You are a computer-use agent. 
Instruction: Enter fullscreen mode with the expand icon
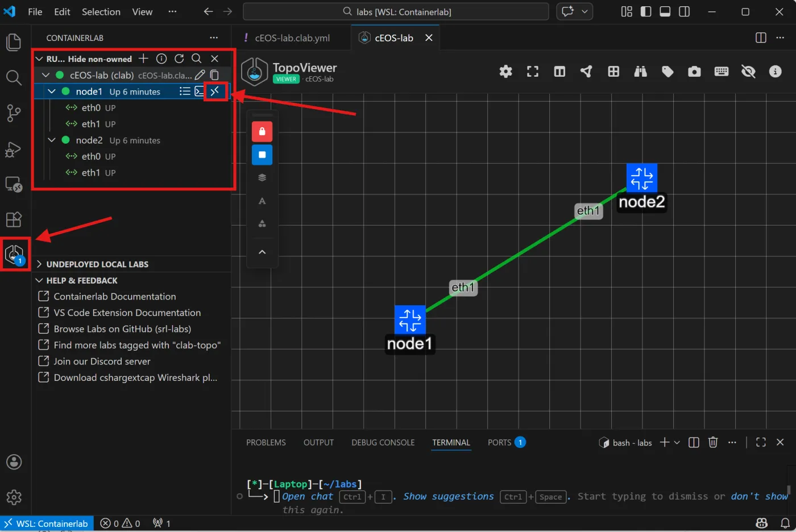(532, 72)
